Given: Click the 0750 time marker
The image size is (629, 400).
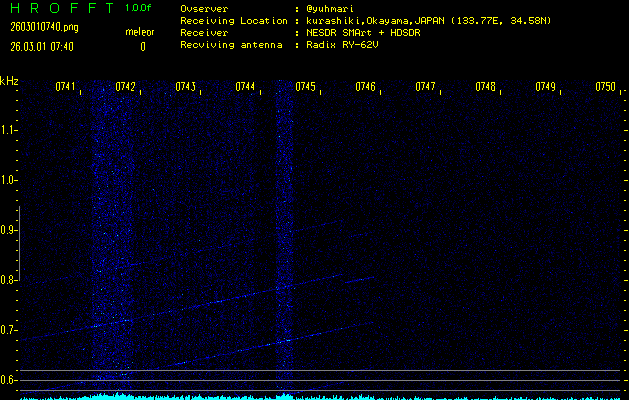Looking at the screenshot, I should (x=605, y=87).
